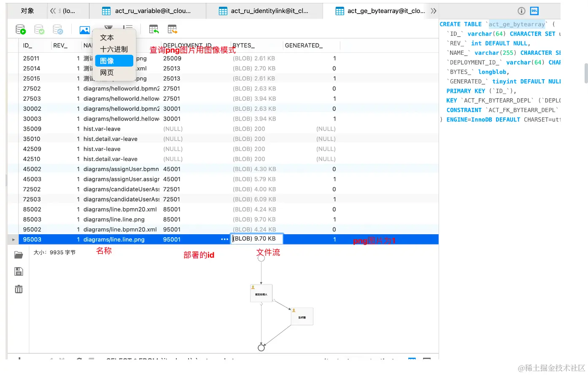Click the import table icon with green arrow
Screen dimensions: 588x375
coord(154,29)
